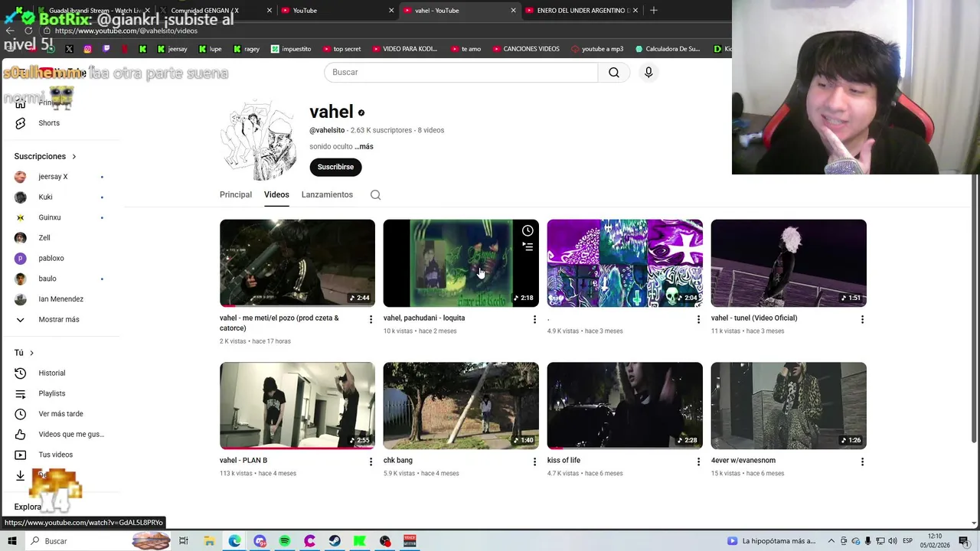Click the Suscribirse button
980x551 pixels.
click(335, 167)
